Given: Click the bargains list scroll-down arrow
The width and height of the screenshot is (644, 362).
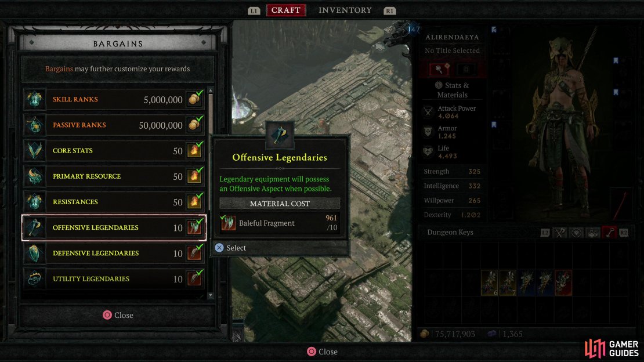Looking at the screenshot, I should (211, 295).
